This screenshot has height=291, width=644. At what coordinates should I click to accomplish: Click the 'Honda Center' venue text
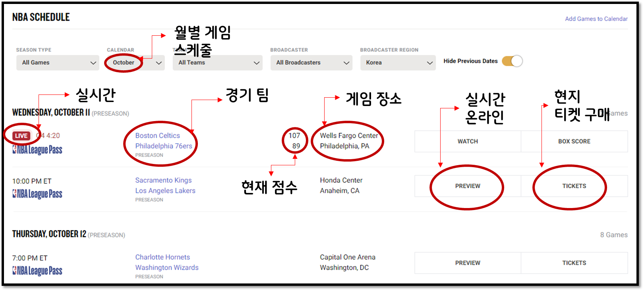(341, 180)
